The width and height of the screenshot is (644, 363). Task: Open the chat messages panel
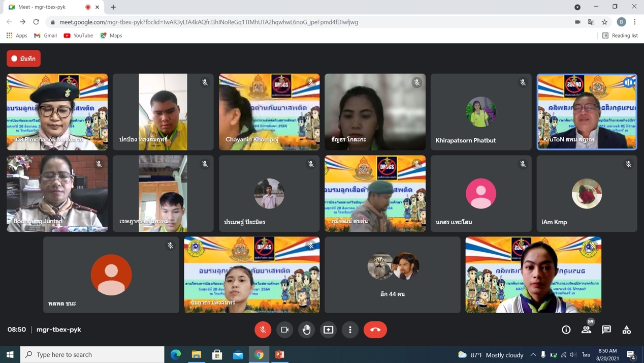[606, 329]
